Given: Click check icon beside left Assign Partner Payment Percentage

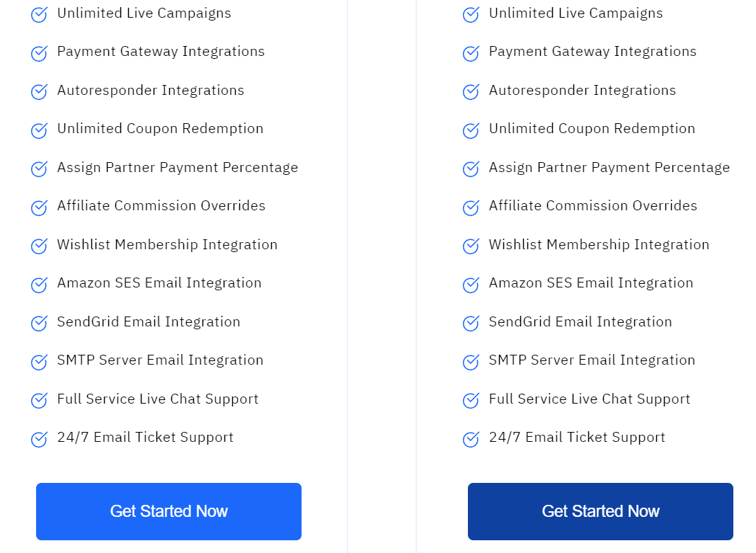Looking at the screenshot, I should (x=39, y=169).
